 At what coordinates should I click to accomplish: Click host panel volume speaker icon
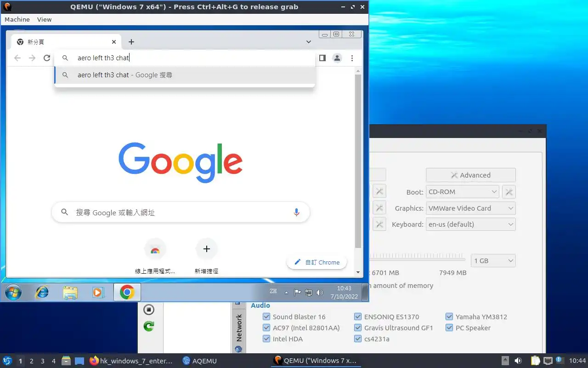click(x=518, y=361)
